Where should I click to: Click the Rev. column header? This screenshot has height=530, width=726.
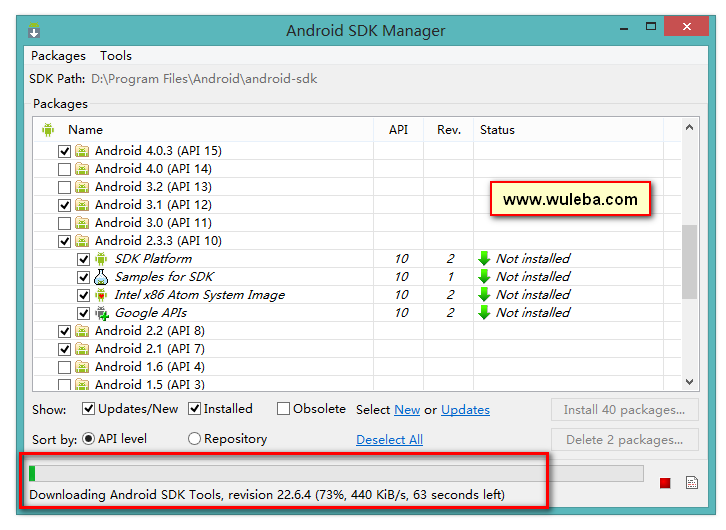[x=449, y=130]
